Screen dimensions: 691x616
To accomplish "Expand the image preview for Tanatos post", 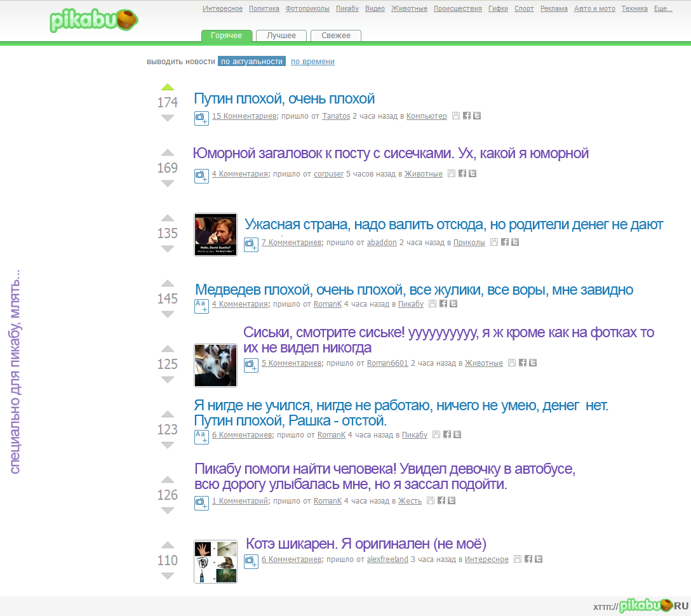I will click(201, 117).
